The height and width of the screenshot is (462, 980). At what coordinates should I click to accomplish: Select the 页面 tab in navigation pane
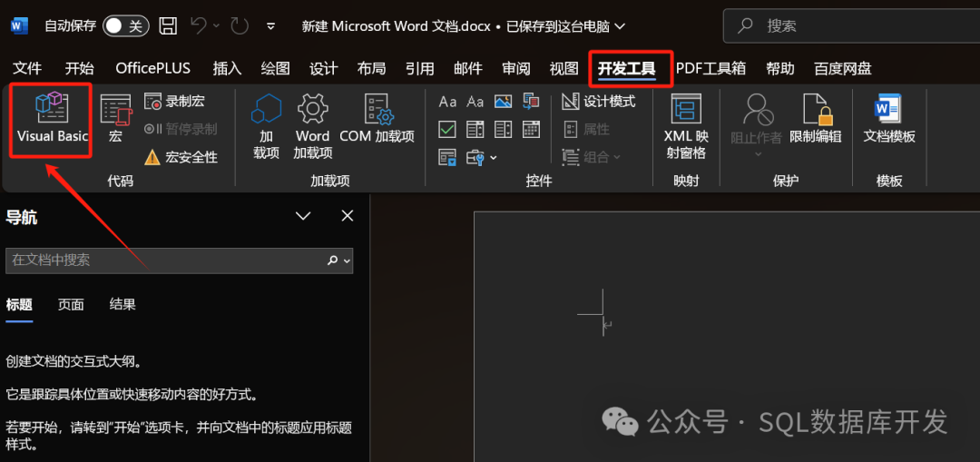(x=71, y=305)
